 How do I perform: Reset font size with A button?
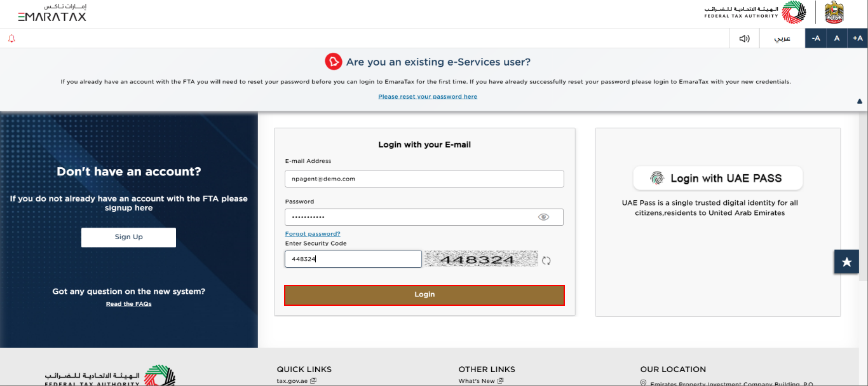(x=837, y=38)
